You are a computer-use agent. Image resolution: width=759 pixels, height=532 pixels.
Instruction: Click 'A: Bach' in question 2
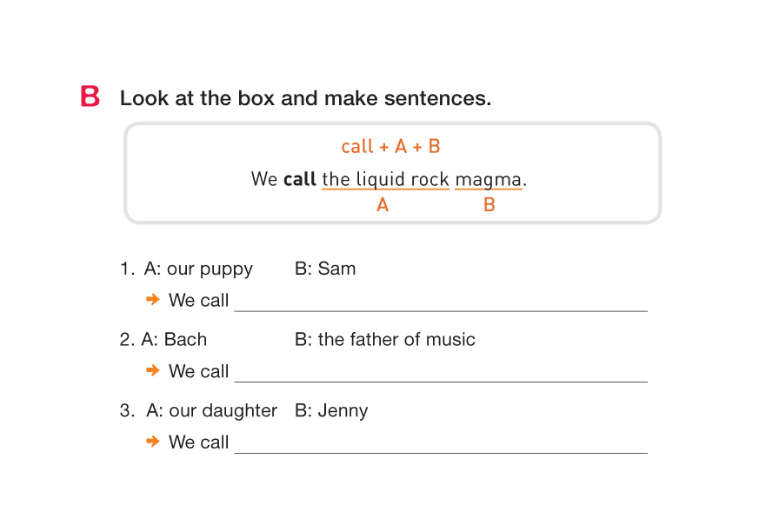point(175,339)
